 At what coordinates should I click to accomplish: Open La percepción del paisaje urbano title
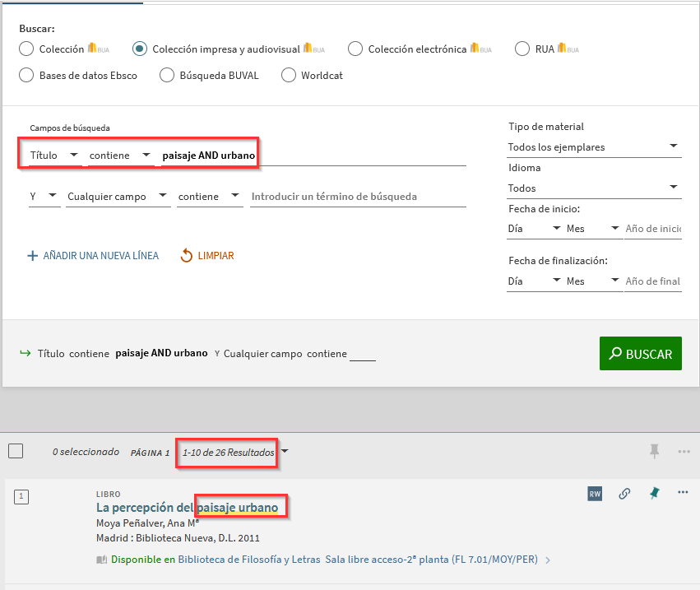coord(187,508)
